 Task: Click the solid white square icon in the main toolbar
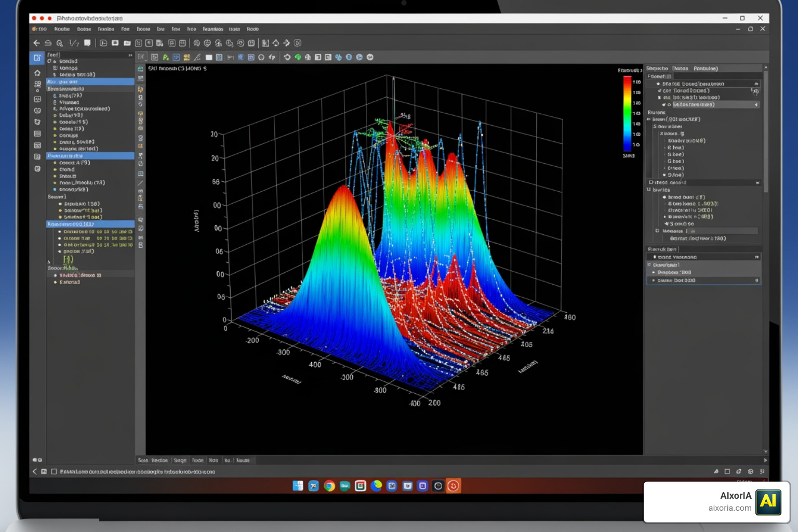(87, 43)
